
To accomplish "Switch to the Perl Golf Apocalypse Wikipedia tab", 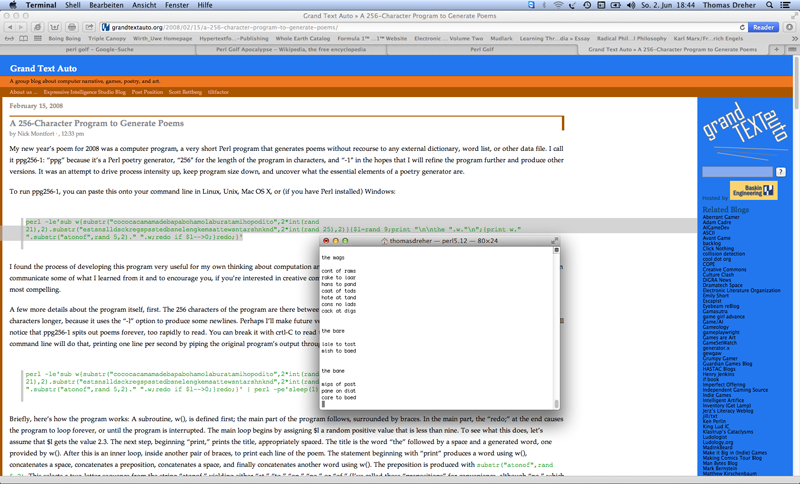I will tap(291, 49).
